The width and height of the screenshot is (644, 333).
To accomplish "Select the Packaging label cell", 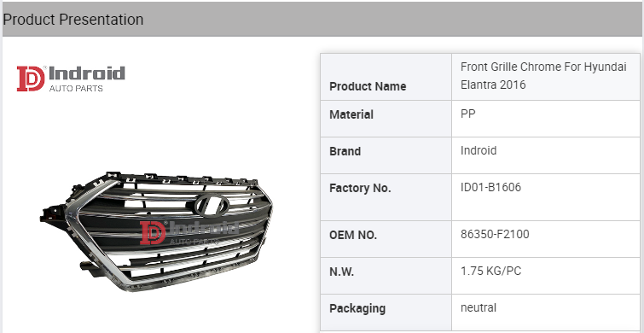I will [x=386, y=312].
